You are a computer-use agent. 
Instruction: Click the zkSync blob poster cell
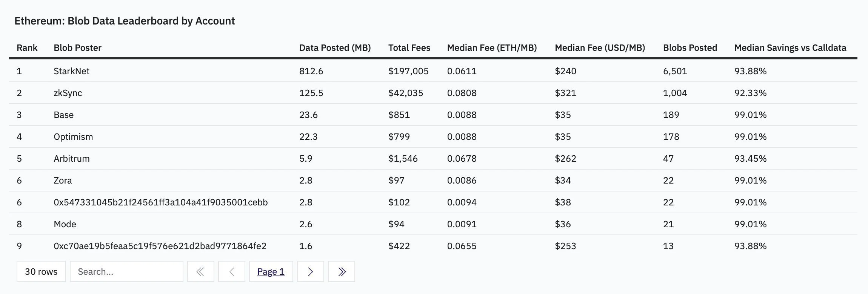coord(68,93)
